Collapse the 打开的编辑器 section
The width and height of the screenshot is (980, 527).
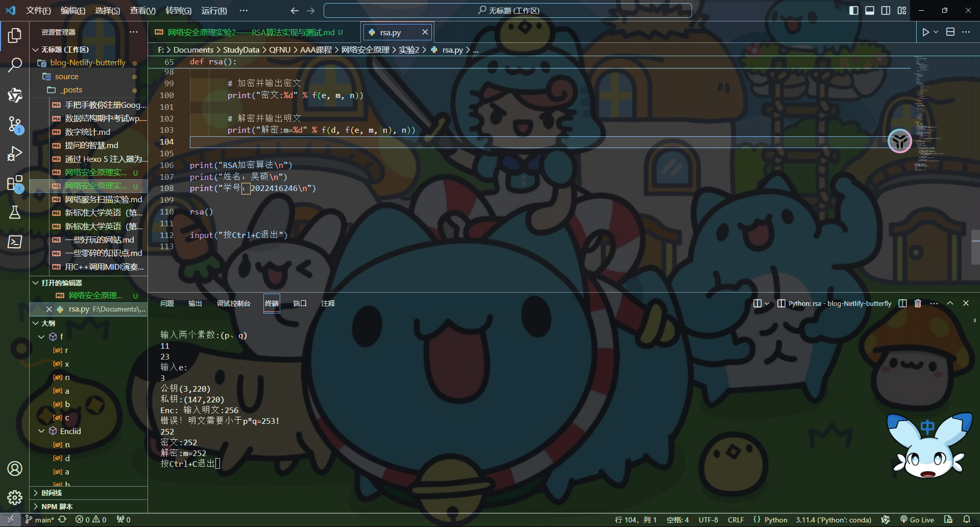36,282
